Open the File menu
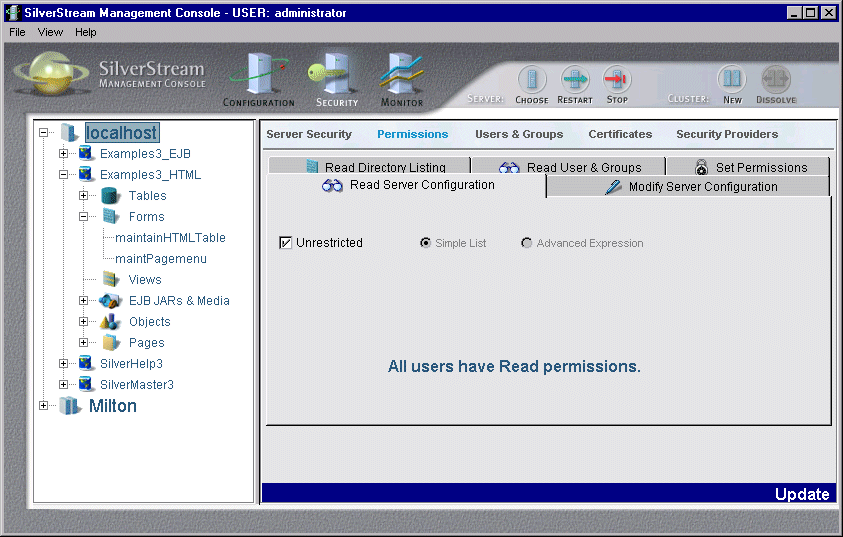The height and width of the screenshot is (537, 843). [17, 32]
